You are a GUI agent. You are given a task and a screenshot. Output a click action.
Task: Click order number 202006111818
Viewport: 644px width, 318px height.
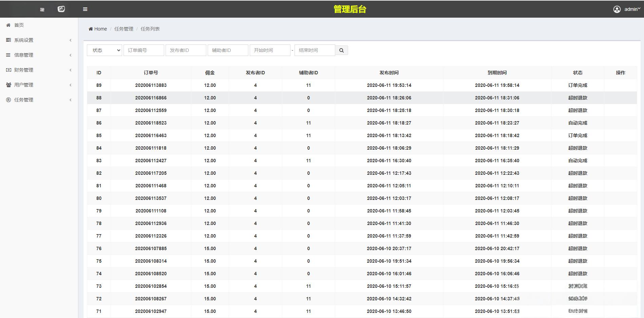pos(151,148)
